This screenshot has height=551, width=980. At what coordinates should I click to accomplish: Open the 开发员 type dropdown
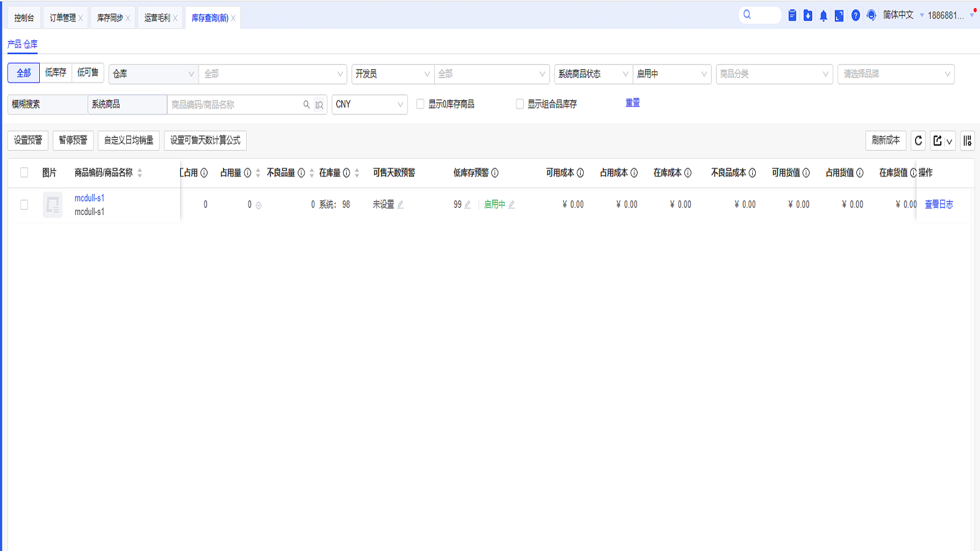393,74
